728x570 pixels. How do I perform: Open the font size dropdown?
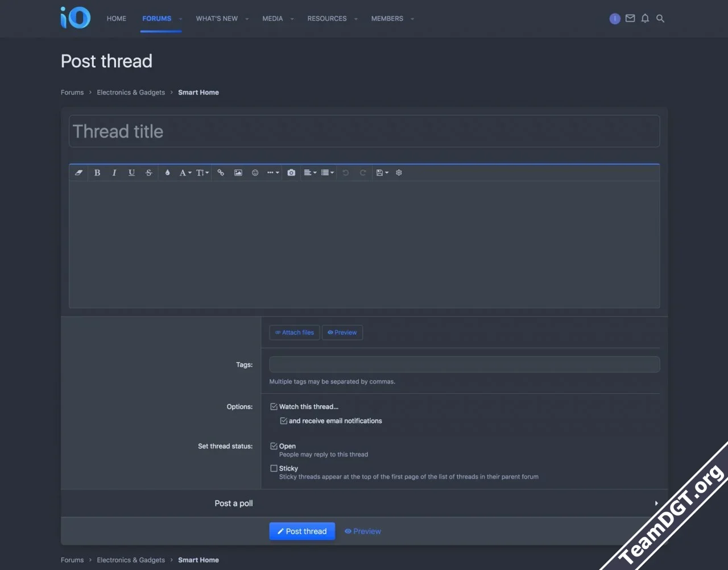click(202, 173)
